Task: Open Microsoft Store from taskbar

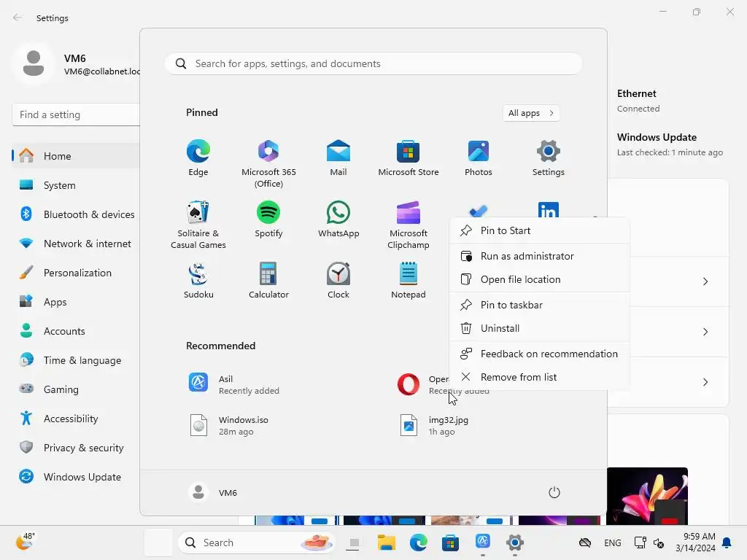Action: (x=450, y=542)
